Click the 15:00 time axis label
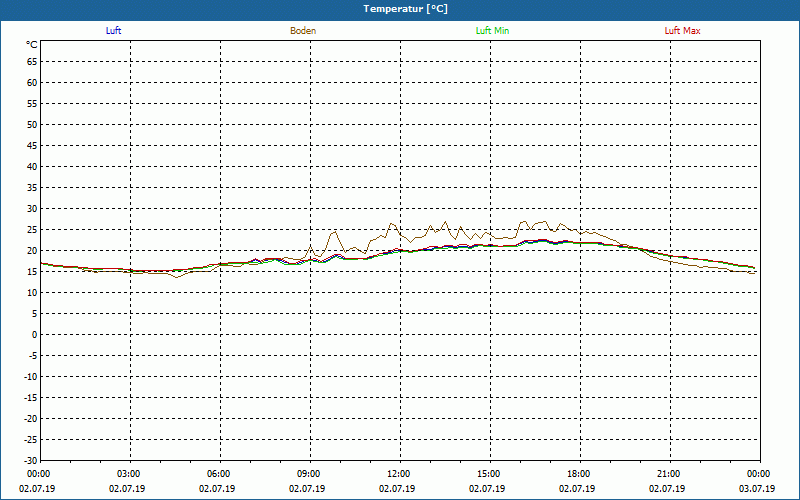Screen dimensions: 800x500 (489, 474)
